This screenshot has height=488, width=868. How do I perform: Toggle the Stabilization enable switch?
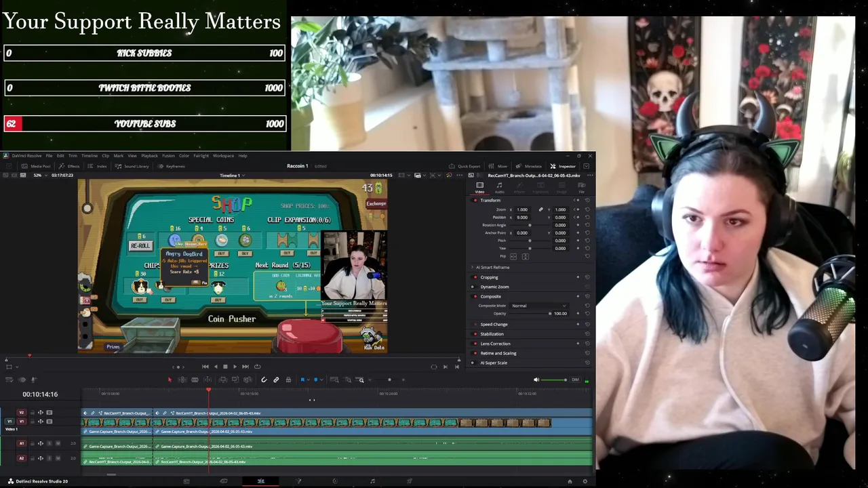[473, 334]
